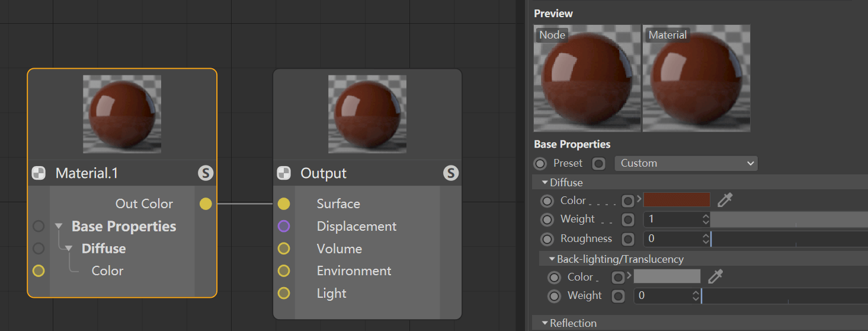Click the Base Properties heading in attributes
The height and width of the screenshot is (331, 868).
572,144
